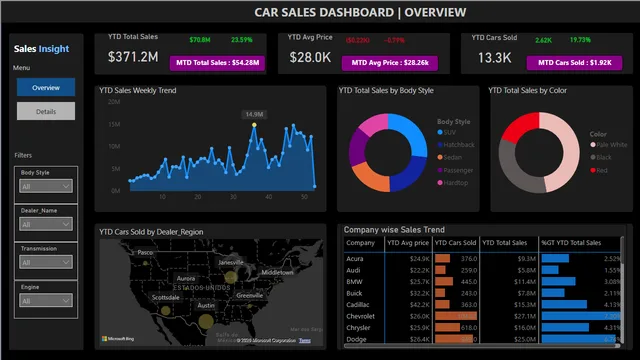640x360 pixels.
Task: Click MTD Total Sales purple badge
Action: (x=217, y=63)
